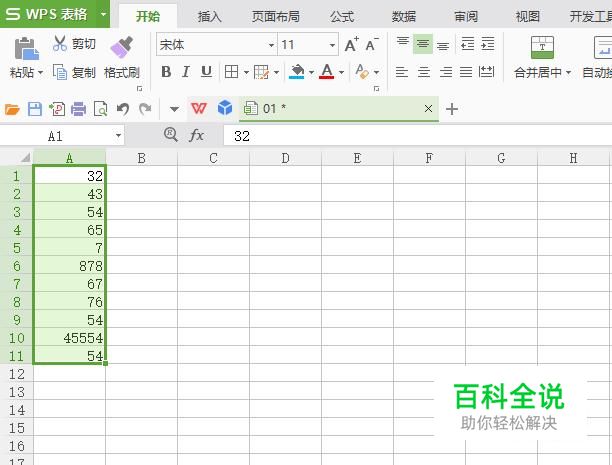Switch to the 数据 ribbon tab
The height and width of the screenshot is (465, 612).
(404, 16)
